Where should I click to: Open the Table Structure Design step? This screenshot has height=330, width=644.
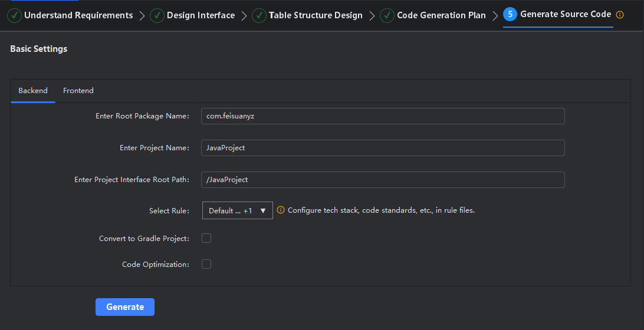click(x=316, y=16)
